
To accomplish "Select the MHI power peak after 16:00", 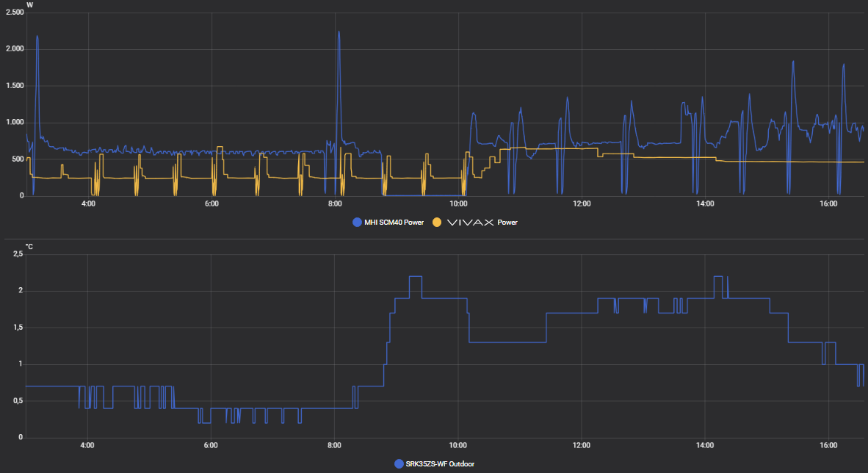I will coord(844,65).
